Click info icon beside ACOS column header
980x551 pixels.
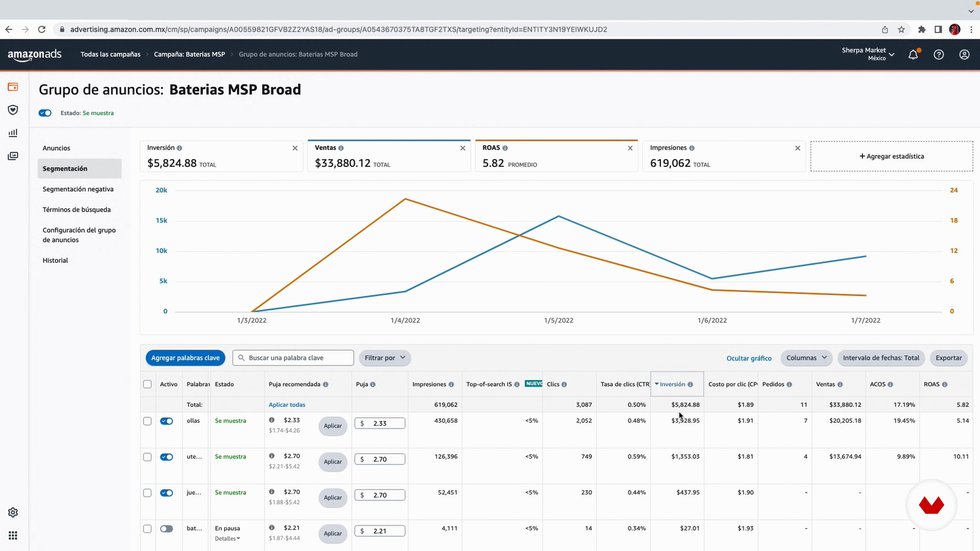(890, 384)
